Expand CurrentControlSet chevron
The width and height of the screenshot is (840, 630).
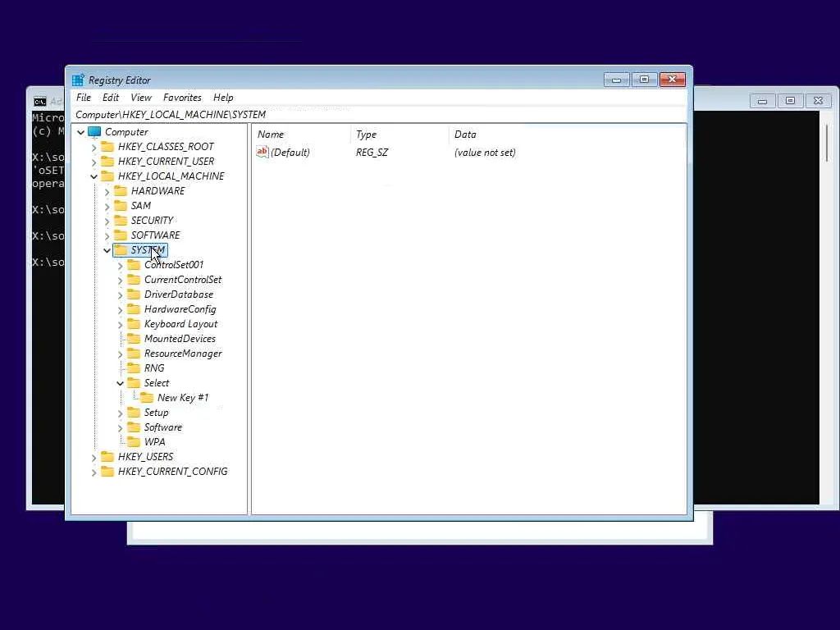pyautogui.click(x=120, y=281)
